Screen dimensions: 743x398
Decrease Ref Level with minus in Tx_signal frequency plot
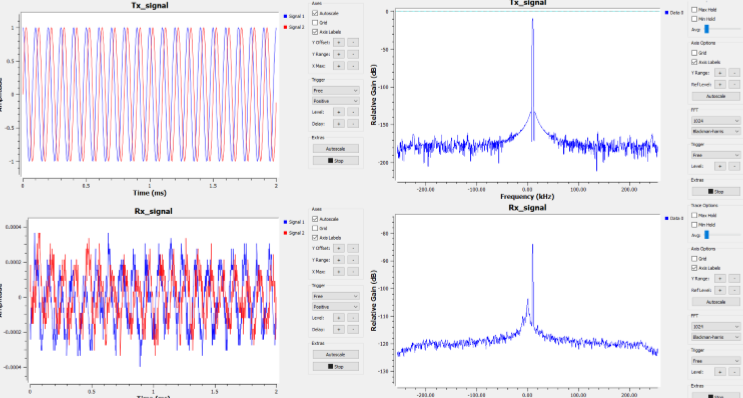pyautogui.click(x=734, y=84)
